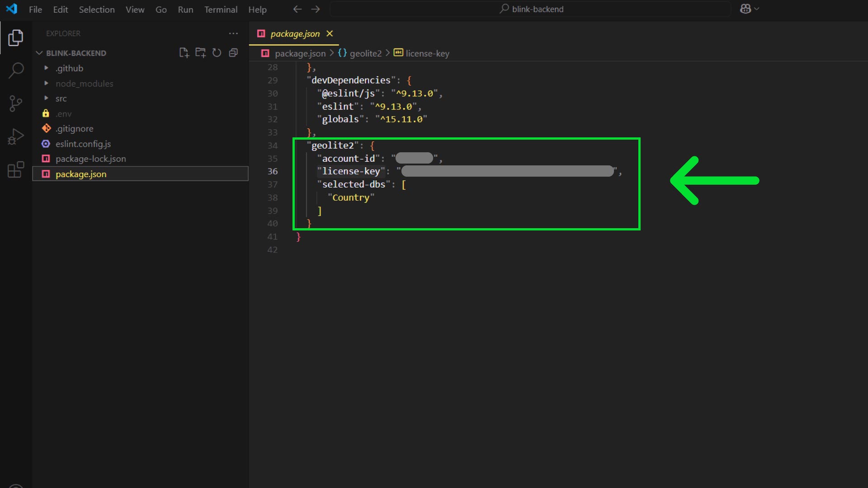The height and width of the screenshot is (488, 868).
Task: Open the View menu
Action: [135, 9]
